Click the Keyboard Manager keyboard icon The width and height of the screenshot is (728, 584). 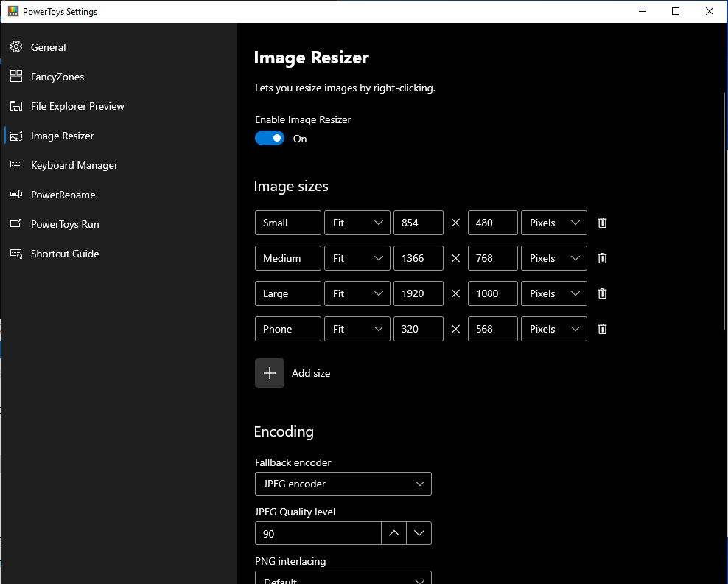tap(16, 164)
